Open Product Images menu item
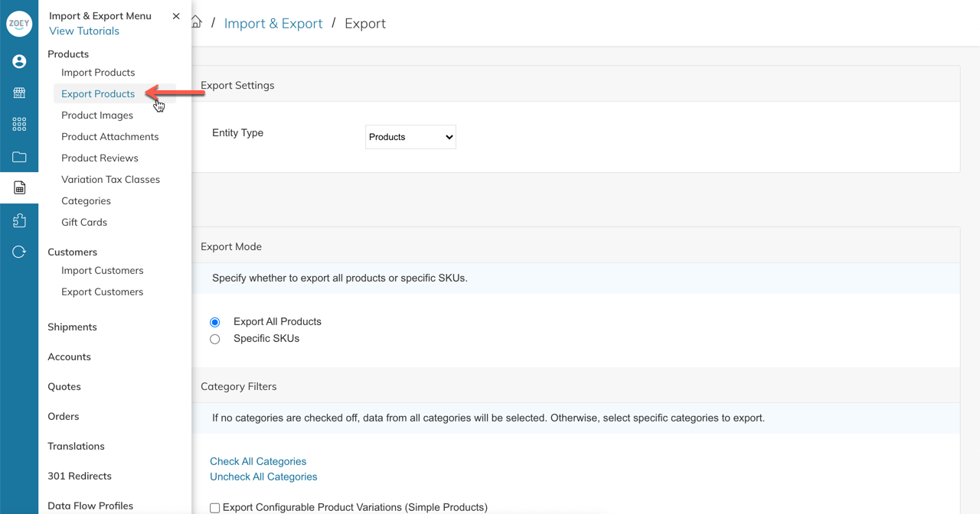This screenshot has width=980, height=514. 97,115
